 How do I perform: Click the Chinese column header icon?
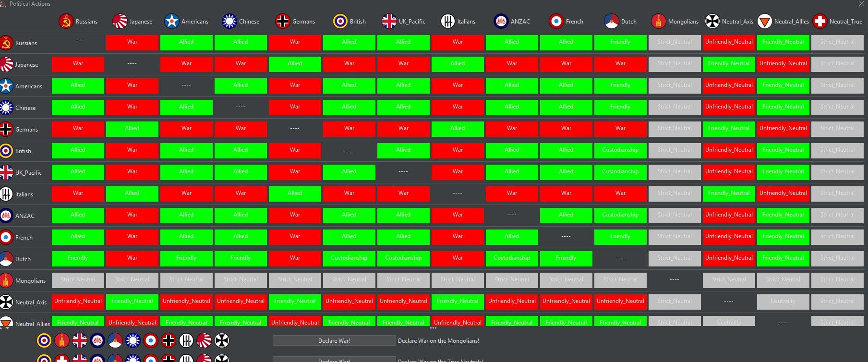(x=229, y=21)
